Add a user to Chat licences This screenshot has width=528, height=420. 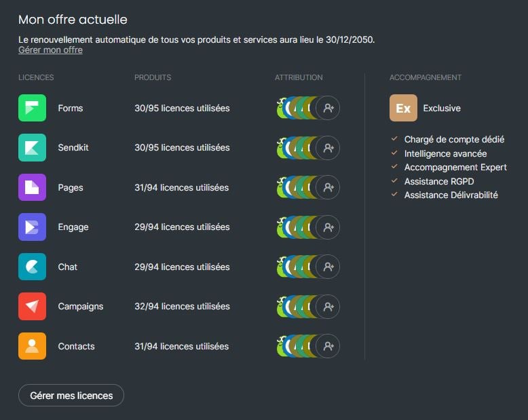[328, 267]
